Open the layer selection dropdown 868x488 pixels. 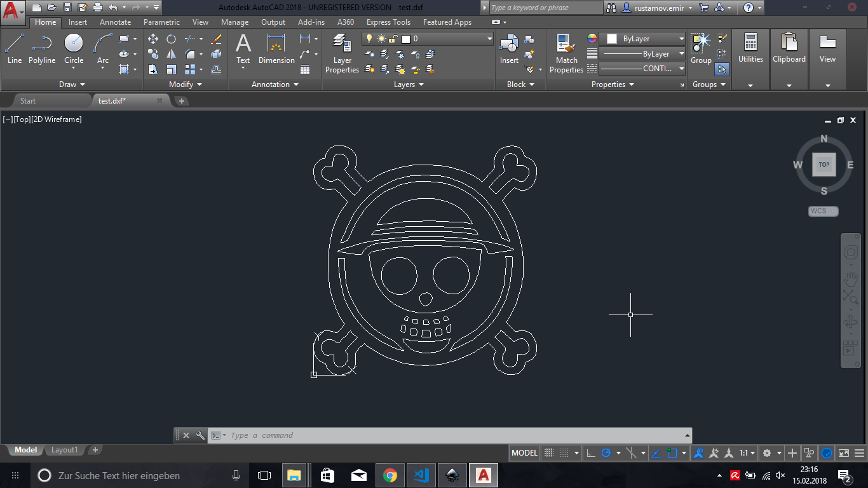coord(489,39)
